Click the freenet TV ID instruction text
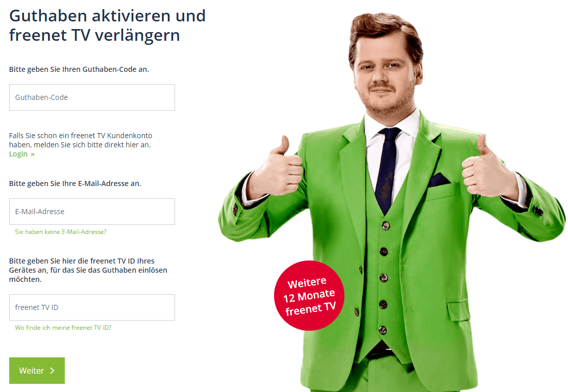This screenshot has height=392, width=568. pyautogui.click(x=88, y=270)
